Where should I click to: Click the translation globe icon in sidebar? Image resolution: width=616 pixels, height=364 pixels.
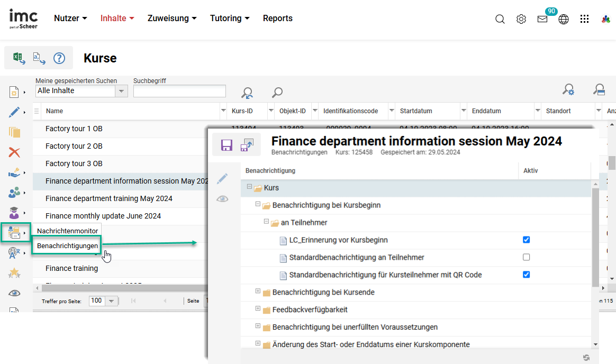tap(14, 252)
